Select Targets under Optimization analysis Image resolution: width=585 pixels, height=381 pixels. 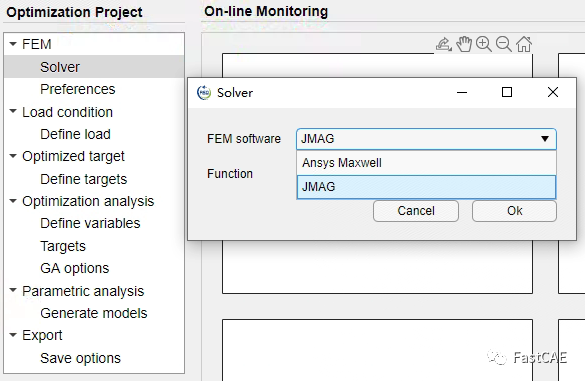coord(63,246)
